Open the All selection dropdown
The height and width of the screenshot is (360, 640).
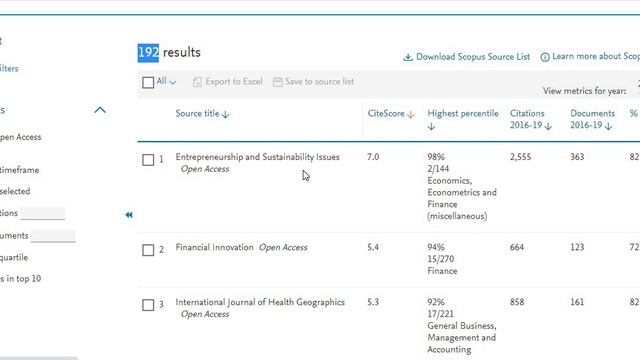click(x=166, y=81)
